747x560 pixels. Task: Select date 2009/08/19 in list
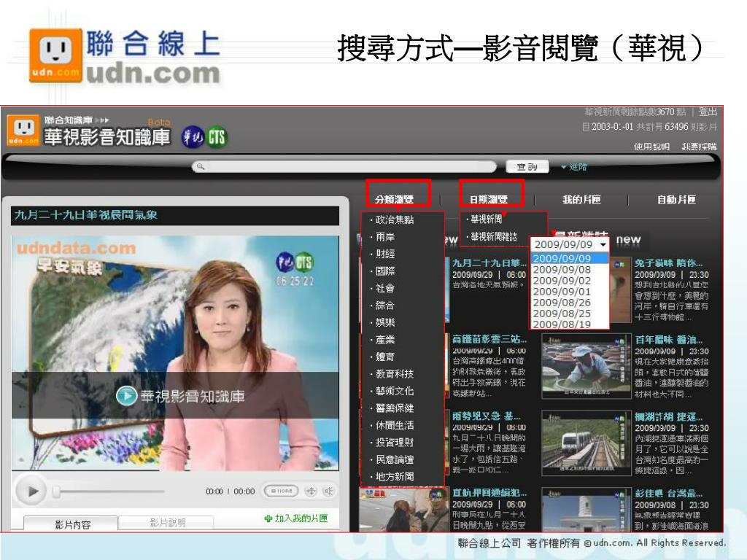(x=570, y=324)
